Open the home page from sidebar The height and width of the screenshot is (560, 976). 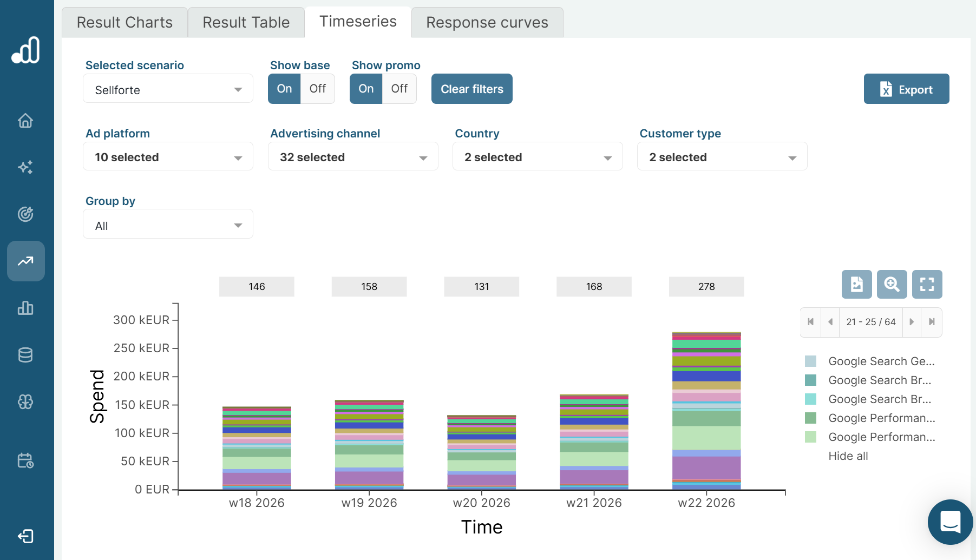pos(25,120)
